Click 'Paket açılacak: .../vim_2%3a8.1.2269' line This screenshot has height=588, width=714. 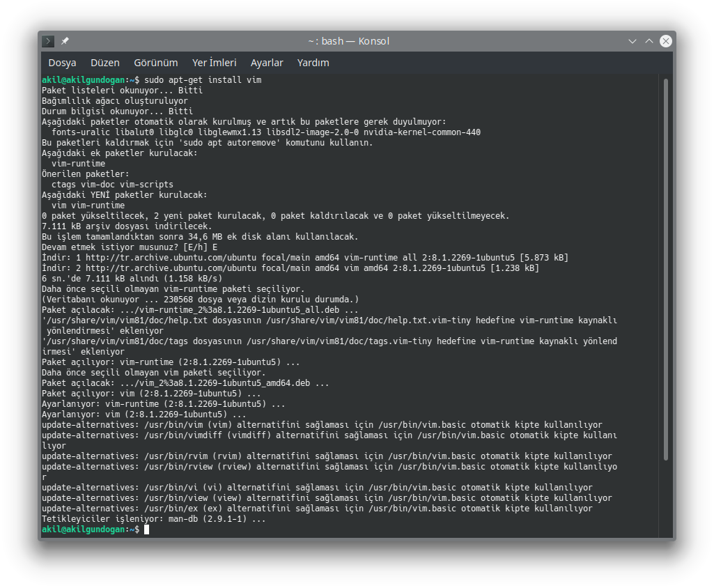[x=185, y=383]
